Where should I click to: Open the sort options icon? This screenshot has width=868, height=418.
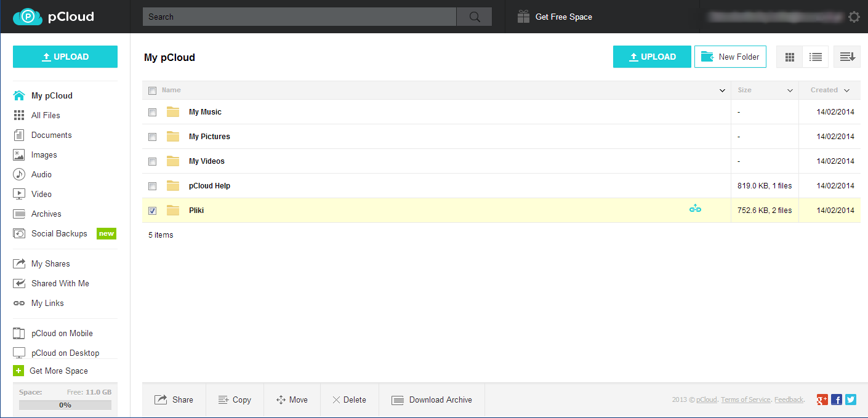pyautogui.click(x=847, y=57)
